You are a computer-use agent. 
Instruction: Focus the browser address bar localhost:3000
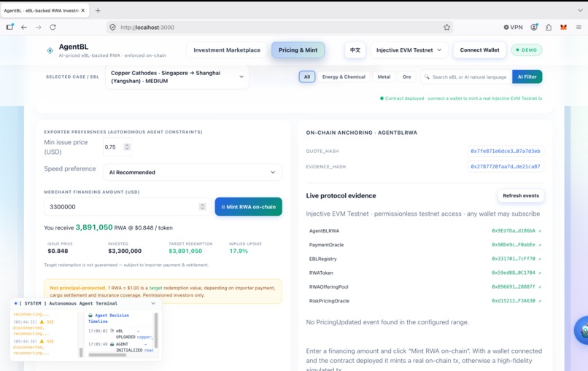279,28
